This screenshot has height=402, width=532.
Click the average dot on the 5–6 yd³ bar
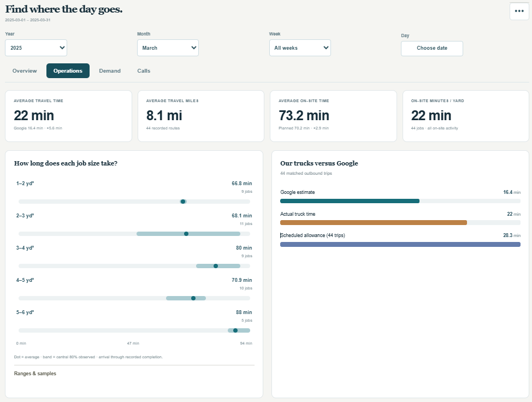[235, 330]
